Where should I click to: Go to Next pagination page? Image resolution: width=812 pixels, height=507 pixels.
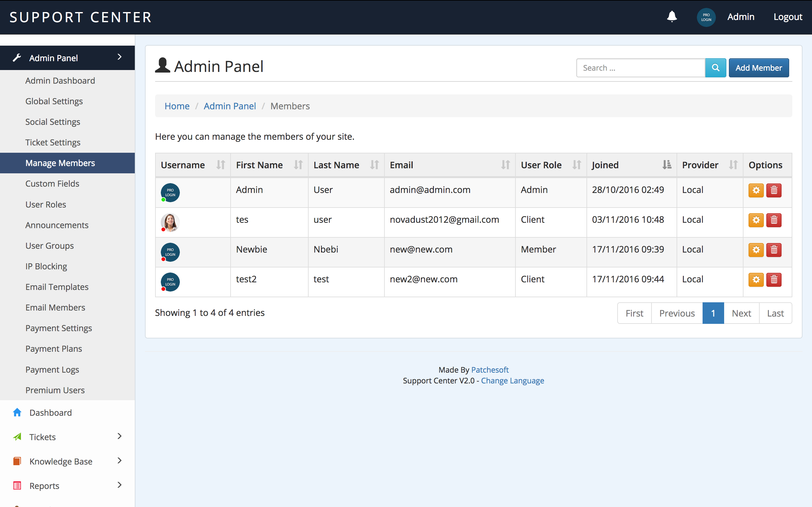pyautogui.click(x=741, y=313)
